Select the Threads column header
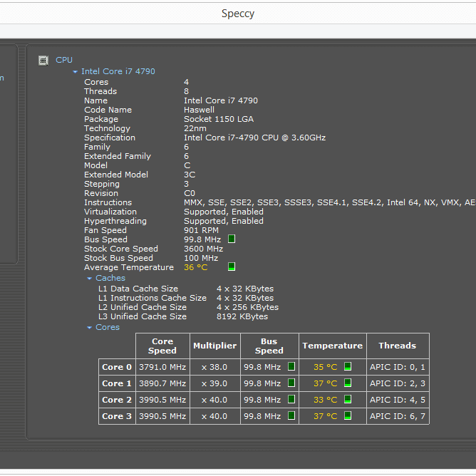 (398, 346)
